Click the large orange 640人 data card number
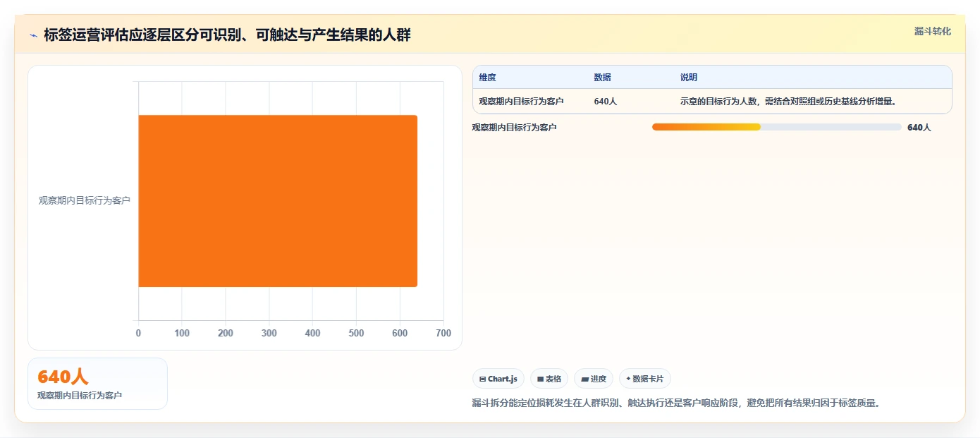This screenshot has width=980, height=438. (x=63, y=377)
